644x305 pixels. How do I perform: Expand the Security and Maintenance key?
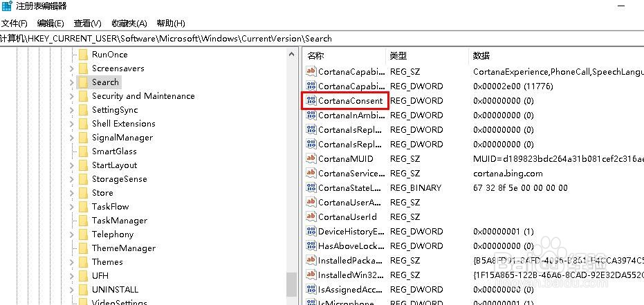(72, 96)
